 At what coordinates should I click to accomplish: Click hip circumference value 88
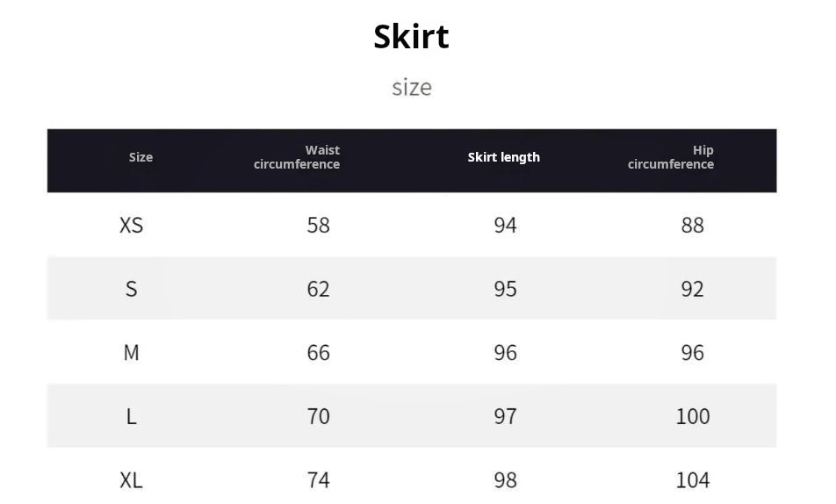coord(692,226)
